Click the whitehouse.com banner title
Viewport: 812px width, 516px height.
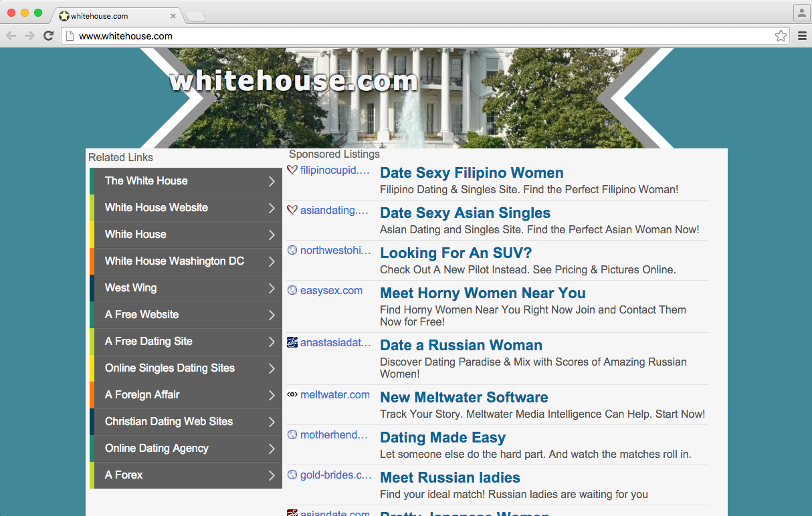click(x=294, y=81)
